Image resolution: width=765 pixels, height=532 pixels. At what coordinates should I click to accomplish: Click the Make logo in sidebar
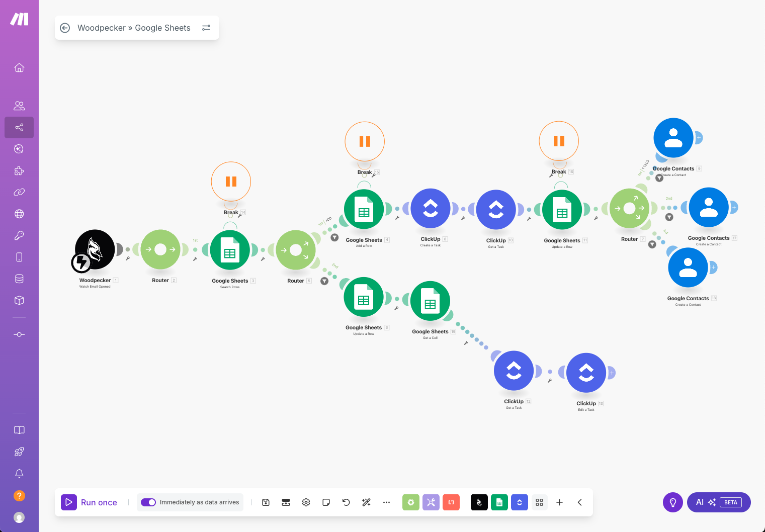click(19, 19)
